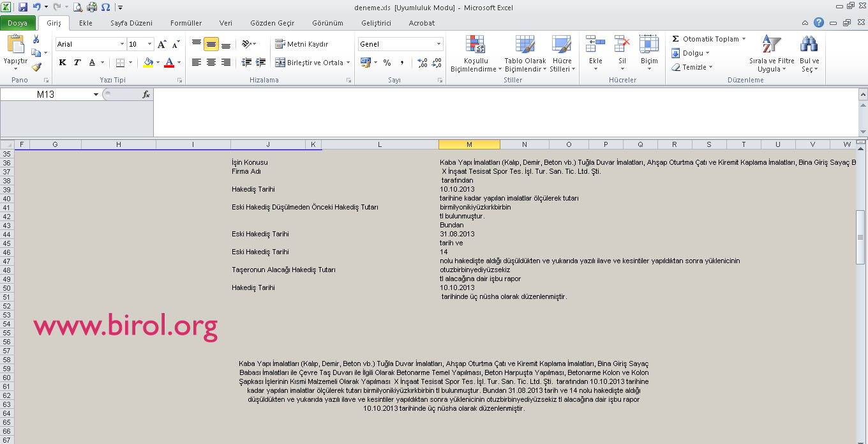The height and width of the screenshot is (444, 868).
Task: Open the Hizalama dialog launcher
Action: [x=348, y=80]
